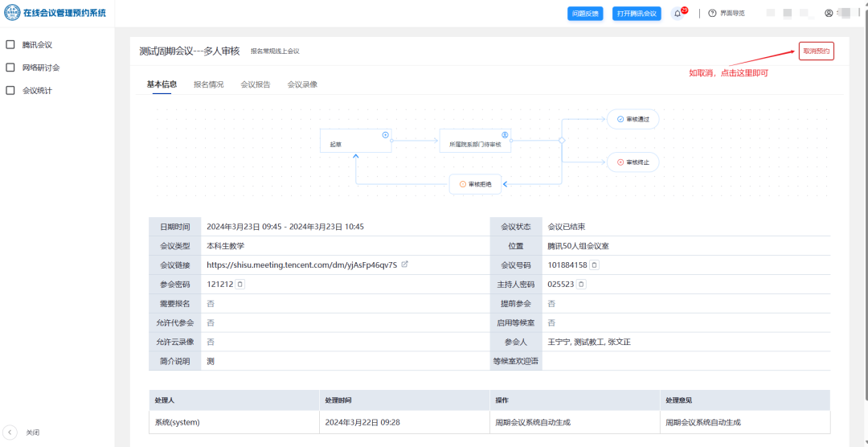The height and width of the screenshot is (447, 868).
Task: Select the 审核终止 flow node
Action: (633, 162)
